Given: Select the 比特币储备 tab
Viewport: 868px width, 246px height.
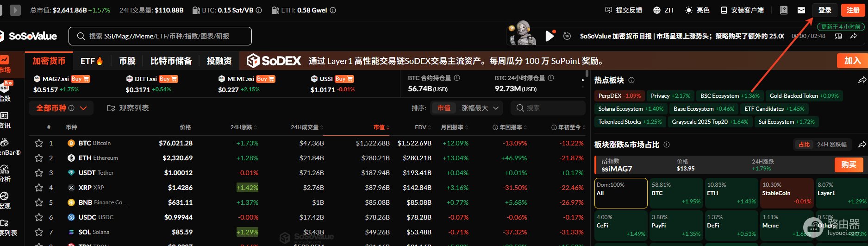Looking at the screenshot, I should point(171,61).
